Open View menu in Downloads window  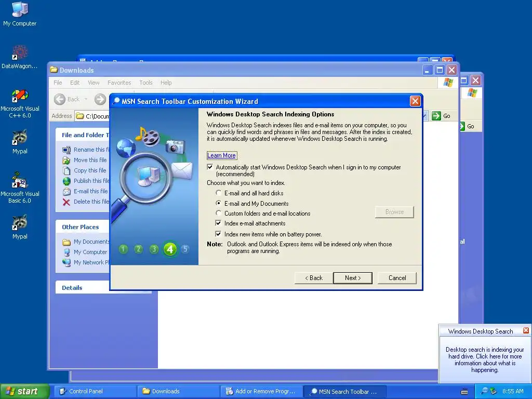point(94,83)
